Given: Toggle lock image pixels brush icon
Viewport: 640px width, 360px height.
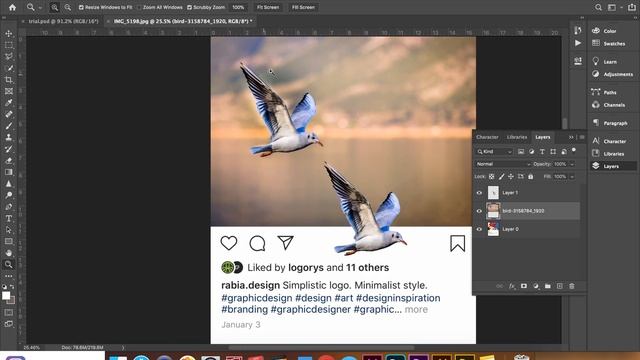Looking at the screenshot, I should [x=501, y=176].
